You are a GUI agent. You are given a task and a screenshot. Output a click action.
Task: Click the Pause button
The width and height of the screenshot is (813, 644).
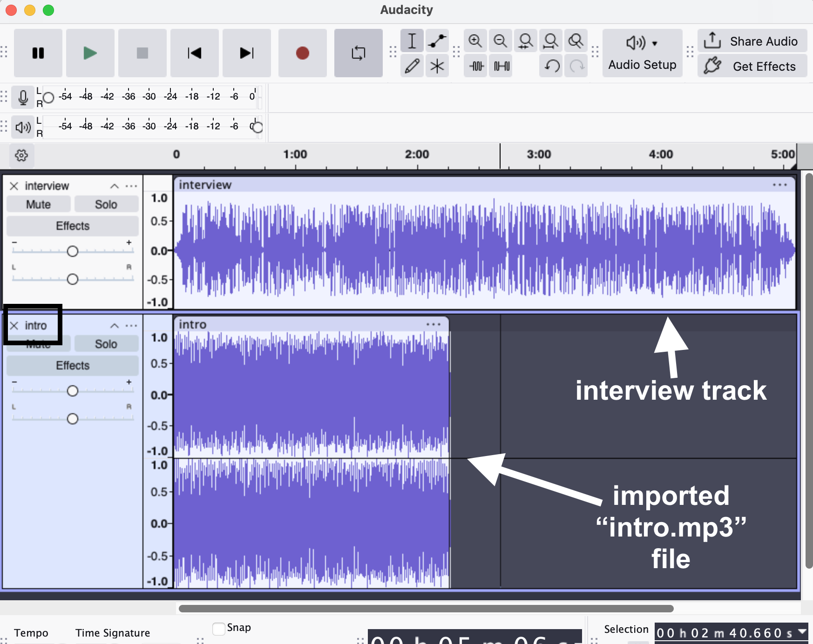[38, 53]
